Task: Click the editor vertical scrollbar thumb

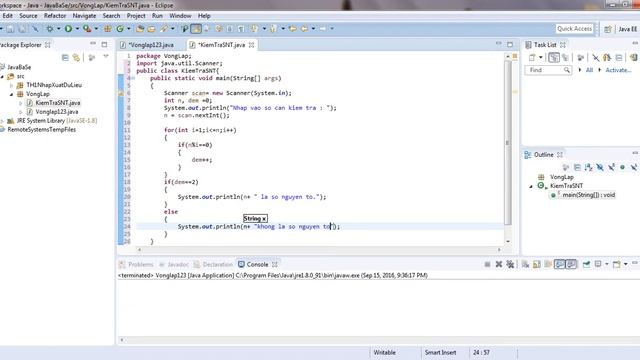Action: point(508,143)
